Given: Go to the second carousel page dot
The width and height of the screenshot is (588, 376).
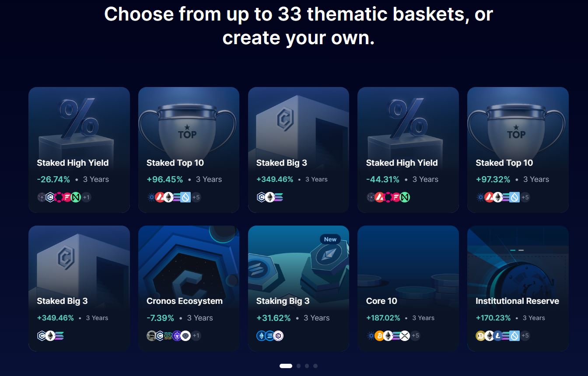Looking at the screenshot, I should click(298, 366).
